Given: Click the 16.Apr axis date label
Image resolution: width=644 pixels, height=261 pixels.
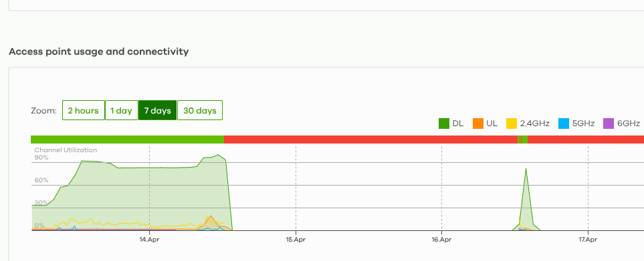Looking at the screenshot, I should (x=441, y=239).
